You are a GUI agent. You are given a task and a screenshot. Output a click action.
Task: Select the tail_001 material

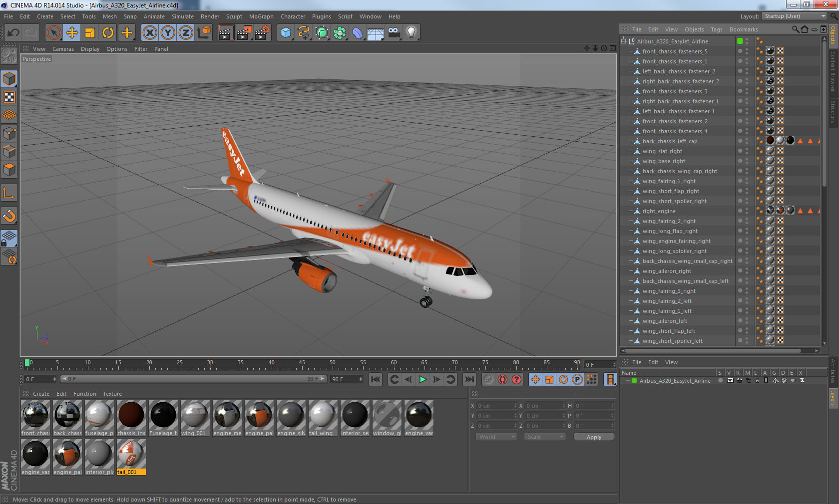pyautogui.click(x=131, y=458)
